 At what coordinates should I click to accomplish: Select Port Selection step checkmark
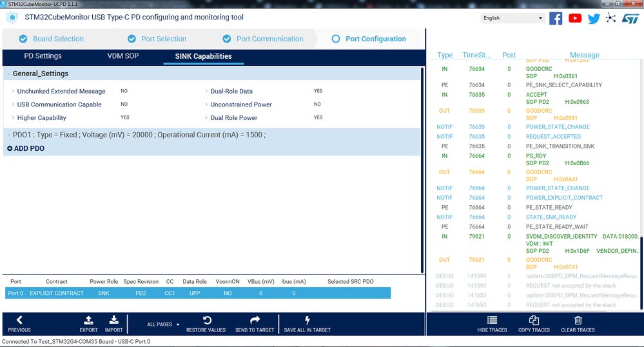click(132, 39)
